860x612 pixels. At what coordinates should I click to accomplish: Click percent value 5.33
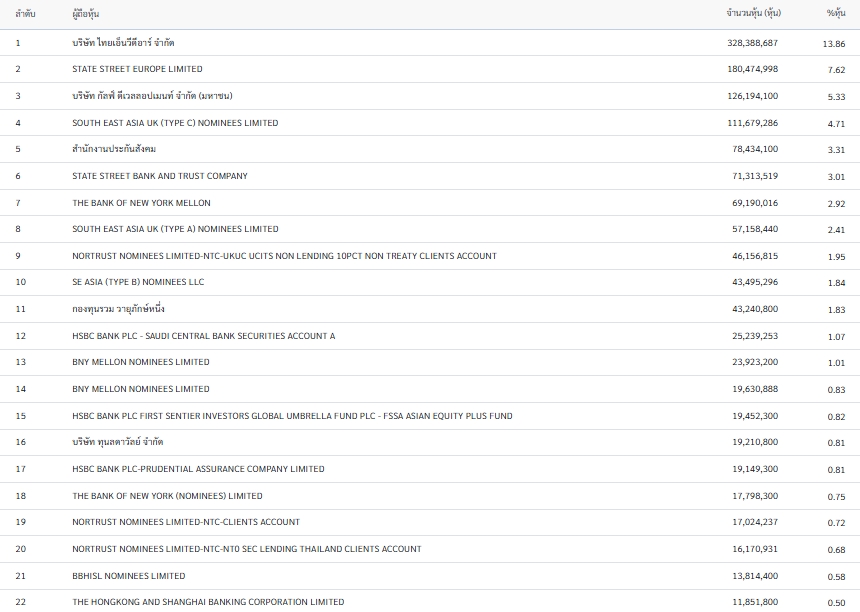click(836, 97)
